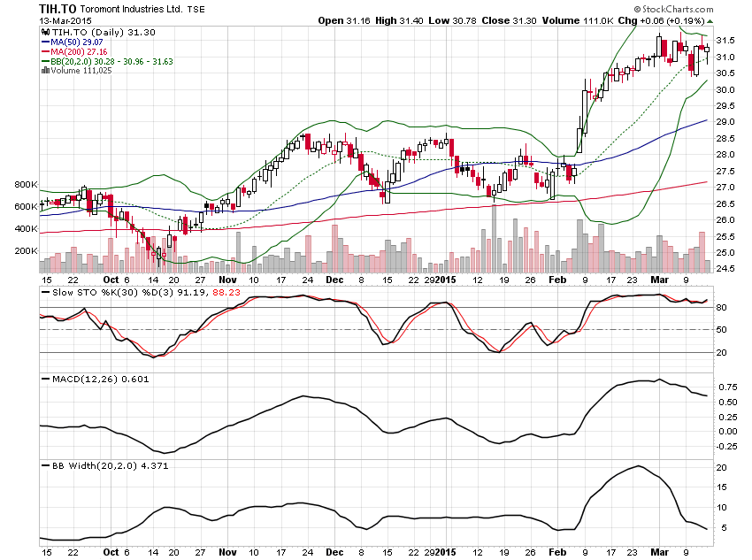The width and height of the screenshot is (752, 560).
Task: Click the Close 31.30 value
Action: [x=509, y=20]
